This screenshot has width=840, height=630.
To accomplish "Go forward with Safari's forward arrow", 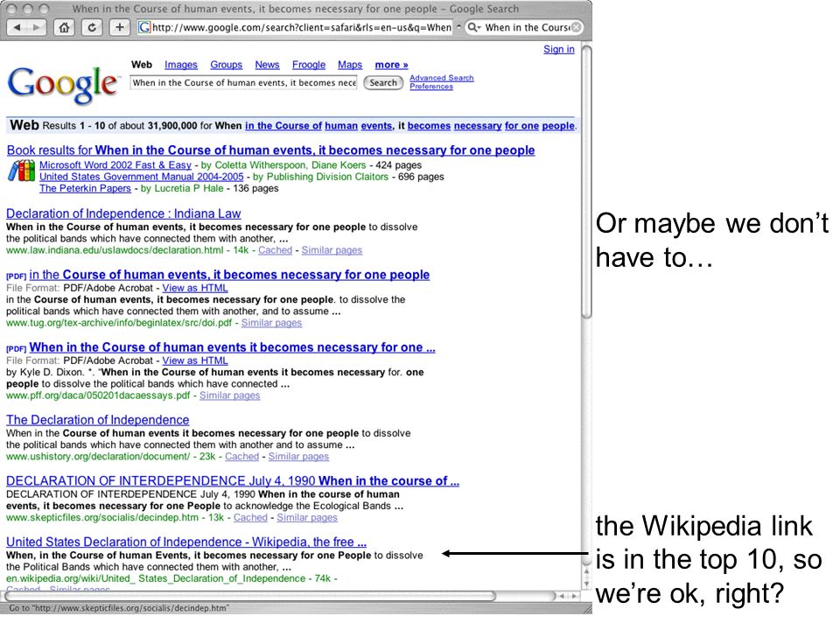I will 37,27.
